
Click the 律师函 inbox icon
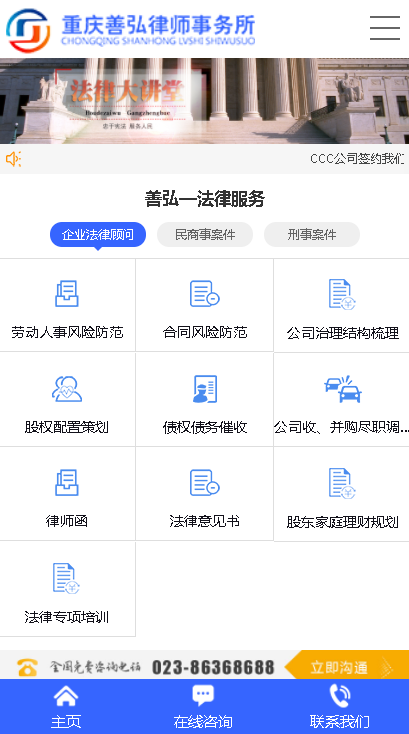(x=67, y=483)
